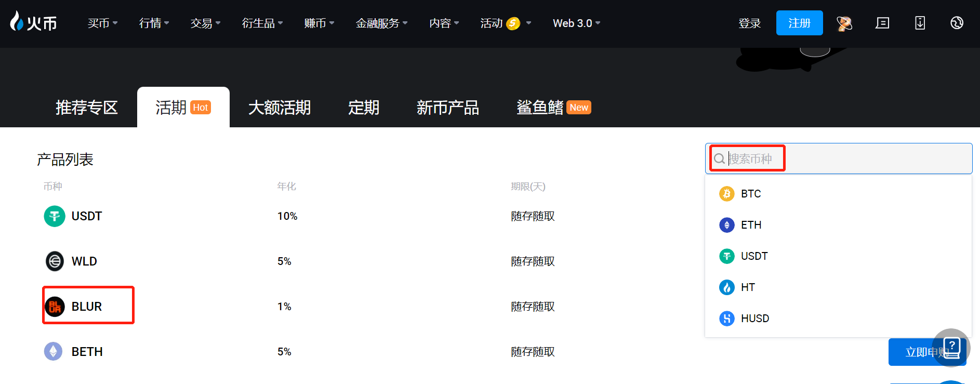Viewport: 980px width, 384px height.
Task: Click the BLUR coin icon
Action: [x=55, y=307]
